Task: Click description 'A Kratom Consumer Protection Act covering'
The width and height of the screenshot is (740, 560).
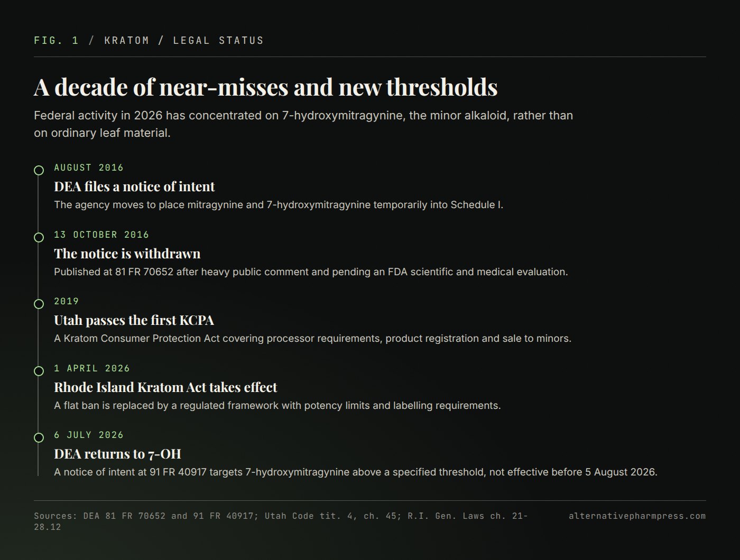Action: tap(312, 339)
